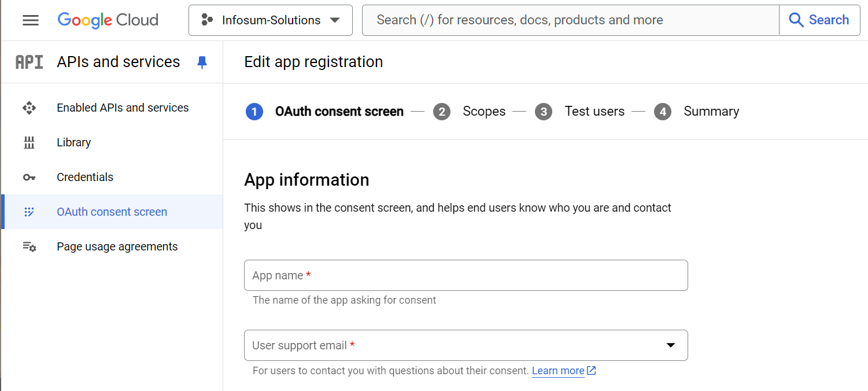Click the API logo in the sidebar header

click(29, 61)
